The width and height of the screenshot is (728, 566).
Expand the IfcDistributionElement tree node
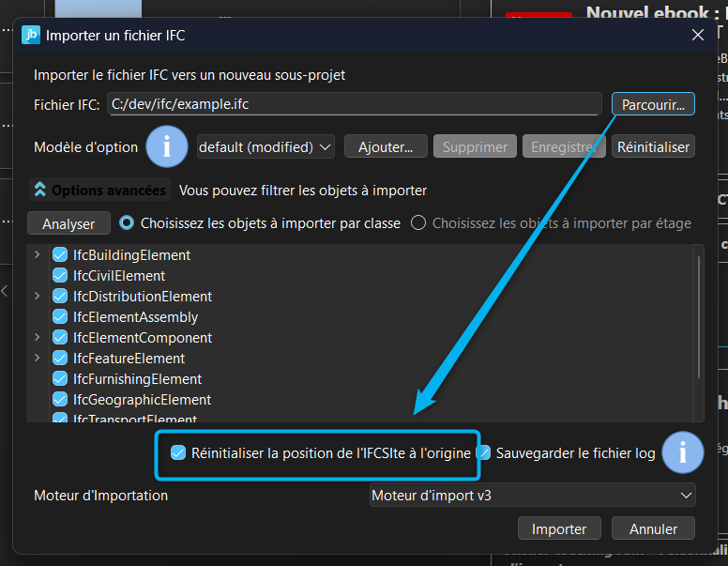pyautogui.click(x=38, y=297)
